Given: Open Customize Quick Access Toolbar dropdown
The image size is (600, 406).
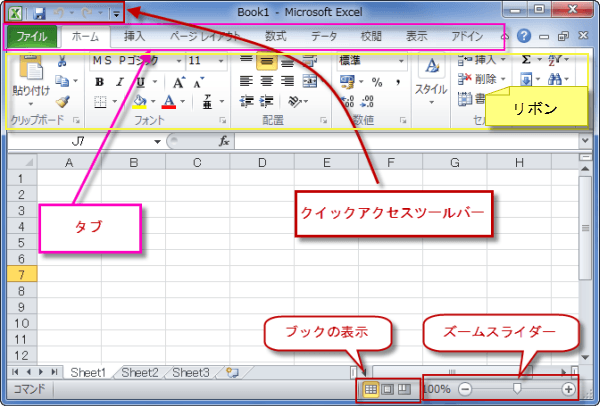Looking at the screenshot, I should (x=116, y=14).
